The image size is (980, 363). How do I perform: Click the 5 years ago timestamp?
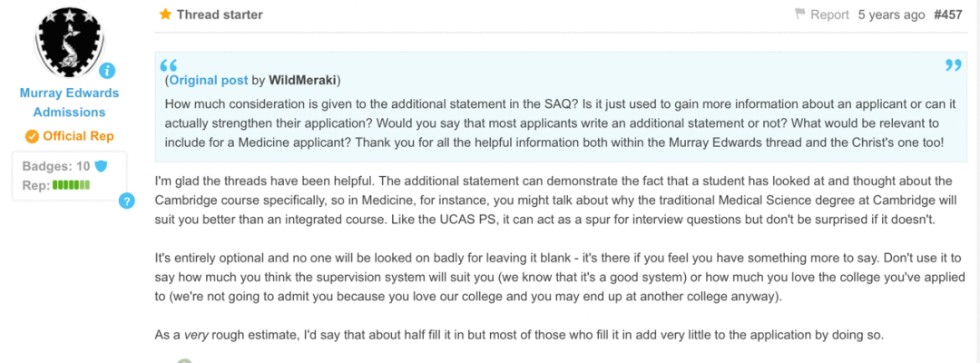pos(891,15)
